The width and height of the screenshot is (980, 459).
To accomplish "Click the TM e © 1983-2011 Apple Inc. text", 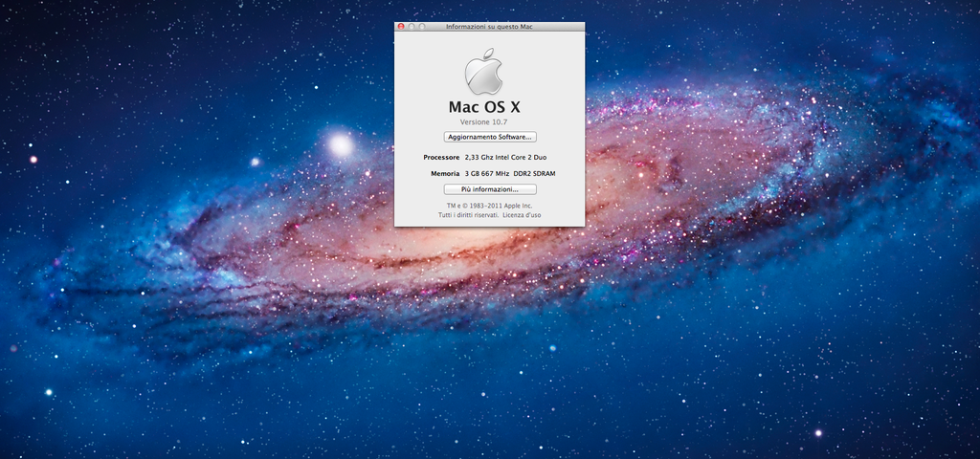I will (489, 206).
